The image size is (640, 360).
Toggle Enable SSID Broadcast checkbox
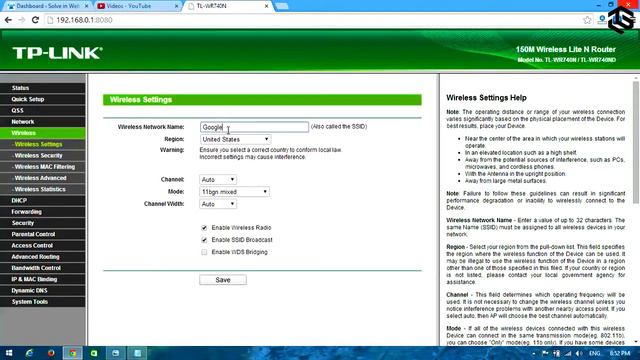click(204, 240)
